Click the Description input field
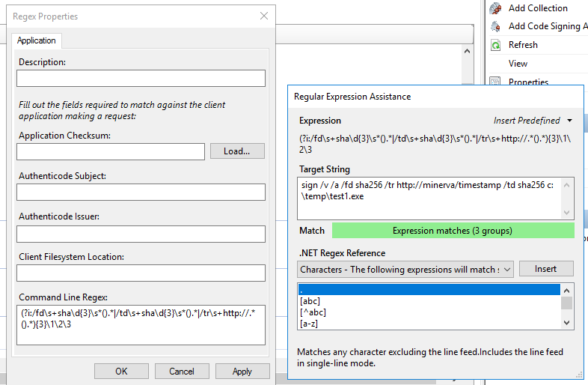This screenshot has width=588, height=385. pyautogui.click(x=141, y=79)
